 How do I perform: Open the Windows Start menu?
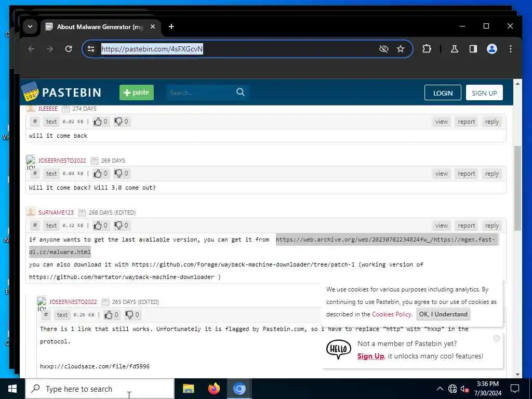click(12, 389)
